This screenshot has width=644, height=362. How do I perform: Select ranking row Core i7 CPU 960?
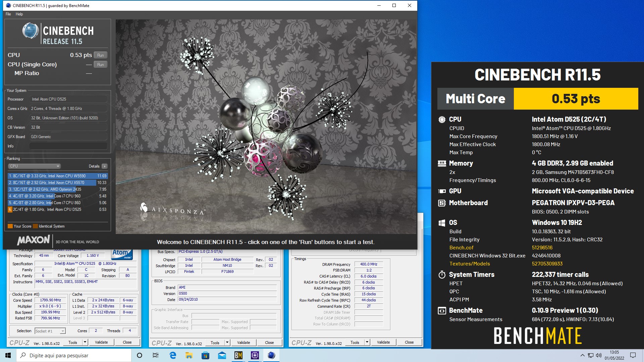point(58,196)
